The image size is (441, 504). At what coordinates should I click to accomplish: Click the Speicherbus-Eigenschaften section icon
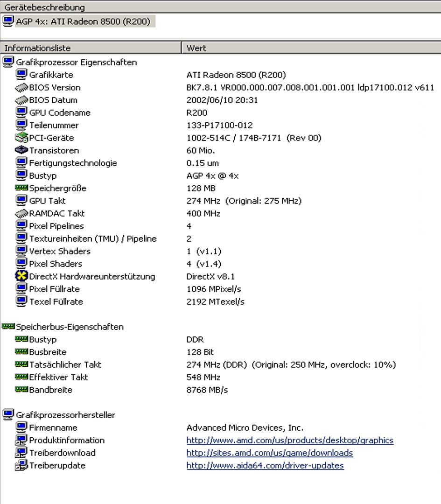coord(8,327)
